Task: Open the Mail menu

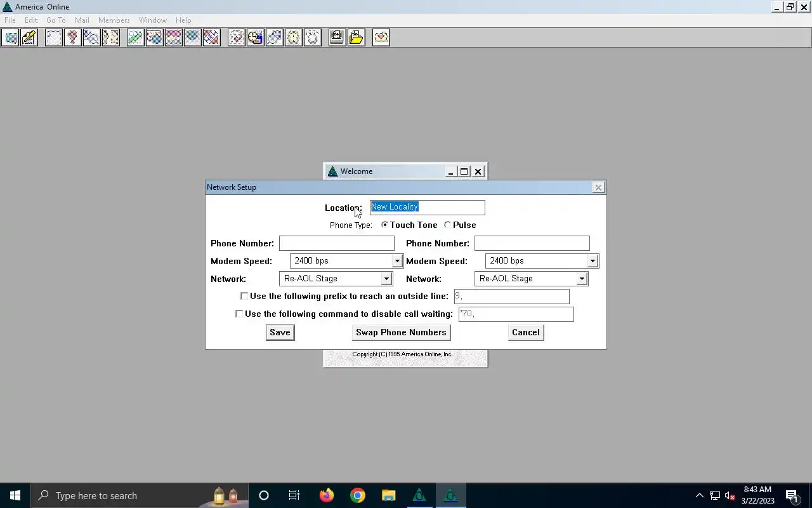Action: [x=82, y=20]
